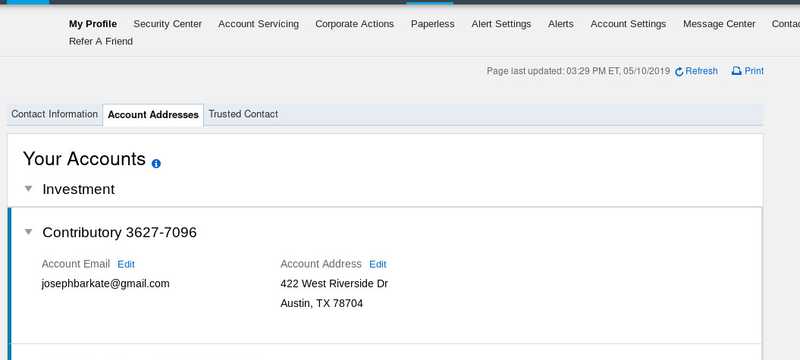This screenshot has height=360, width=800.
Task: Edit the Account Address
Action: coord(378,264)
